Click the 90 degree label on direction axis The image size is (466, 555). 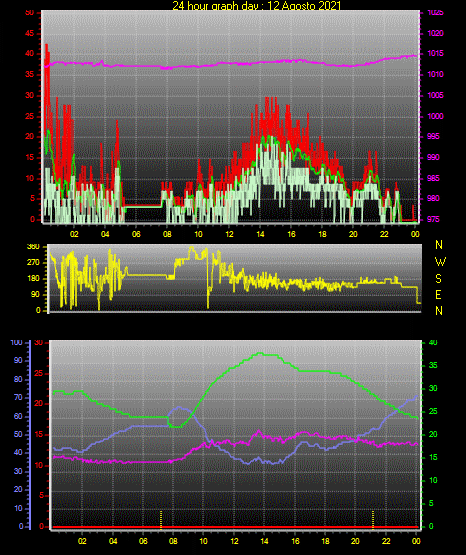tap(35, 294)
